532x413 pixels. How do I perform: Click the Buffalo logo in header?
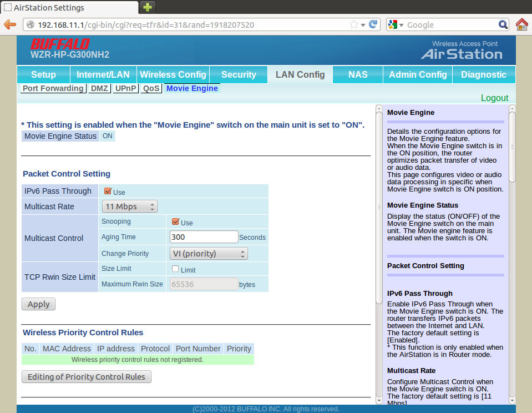pos(60,44)
